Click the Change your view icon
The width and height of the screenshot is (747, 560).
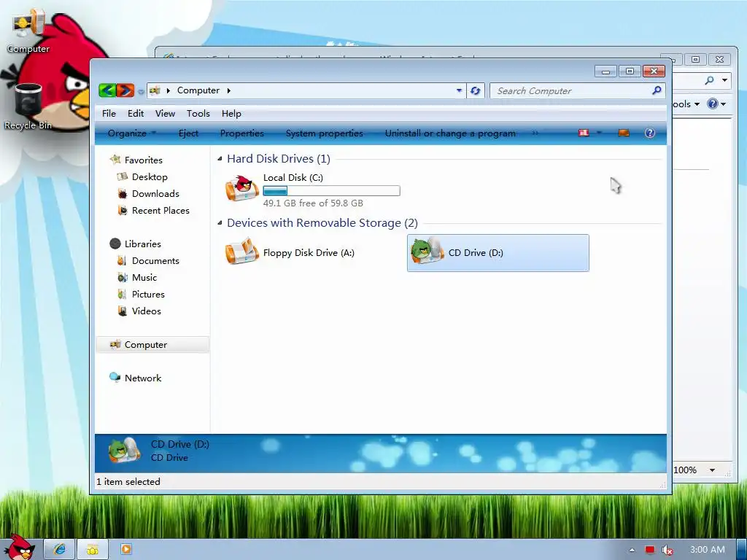[x=584, y=133]
